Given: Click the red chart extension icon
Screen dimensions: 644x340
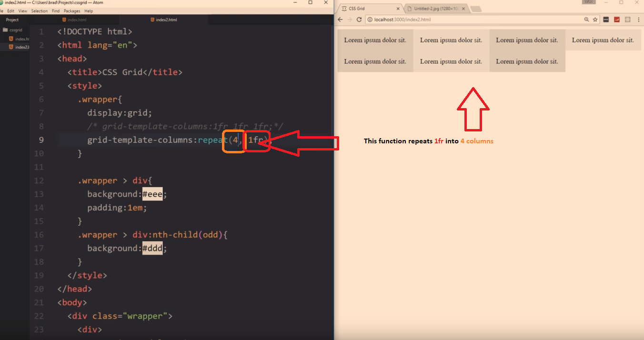Looking at the screenshot, I should click(x=617, y=20).
